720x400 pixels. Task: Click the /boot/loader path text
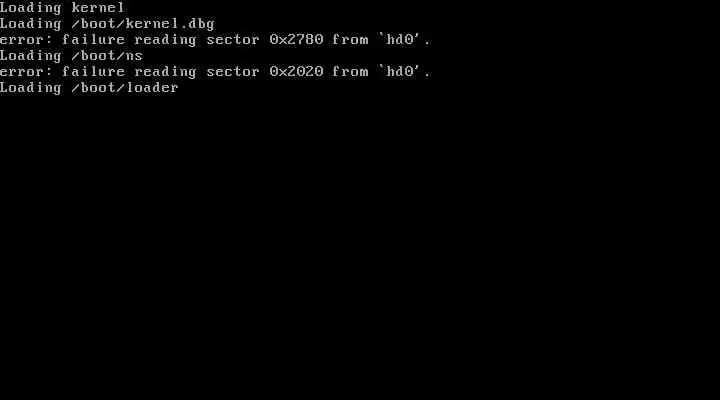[125, 88]
